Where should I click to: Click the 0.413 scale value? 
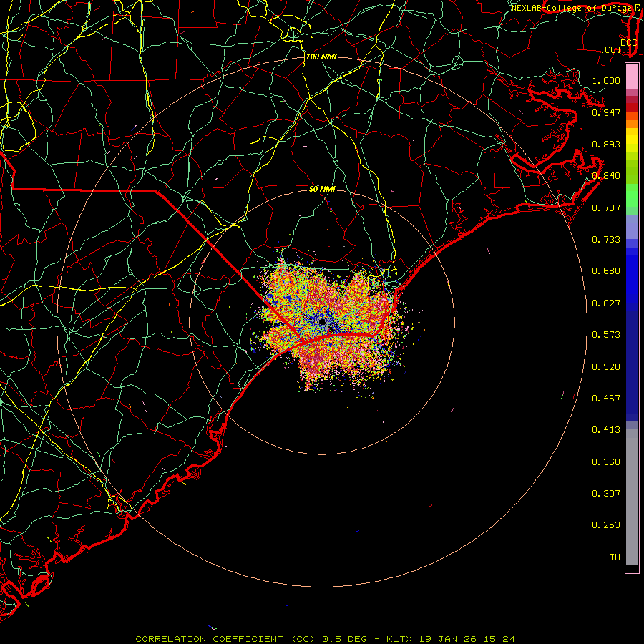coord(606,430)
